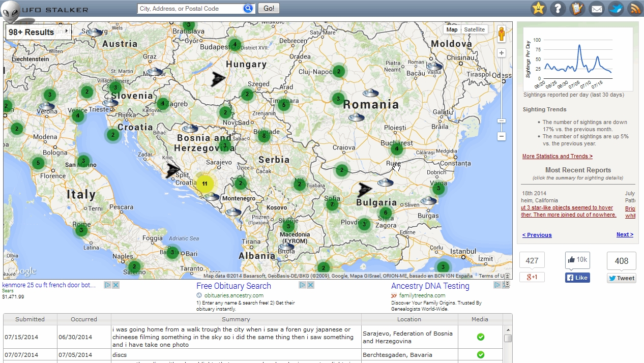Screen dimensions: 644x363
Task: Click the UFO saucer marker at Verona
Action: [x=47, y=106]
